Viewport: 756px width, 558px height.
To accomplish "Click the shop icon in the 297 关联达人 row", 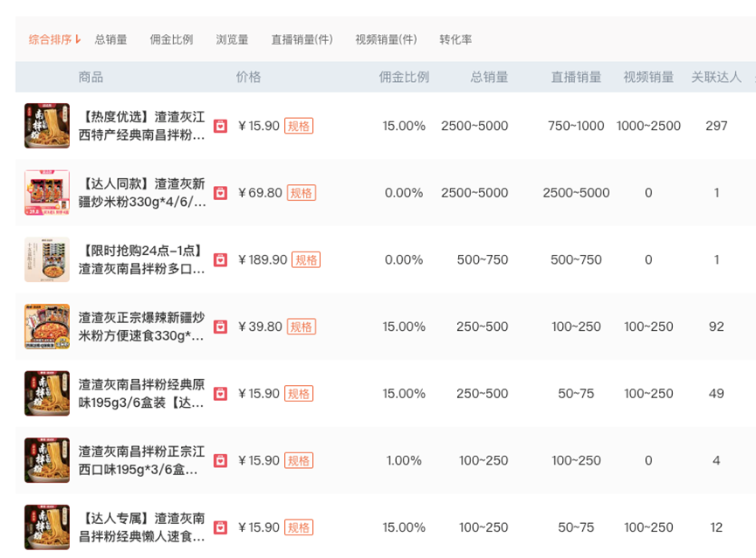I will (221, 126).
